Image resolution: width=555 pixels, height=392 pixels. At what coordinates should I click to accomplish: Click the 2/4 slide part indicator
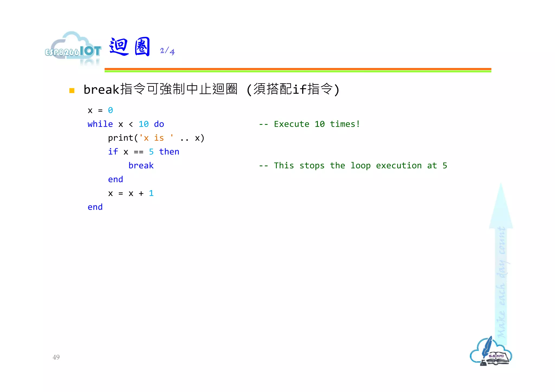(x=167, y=51)
